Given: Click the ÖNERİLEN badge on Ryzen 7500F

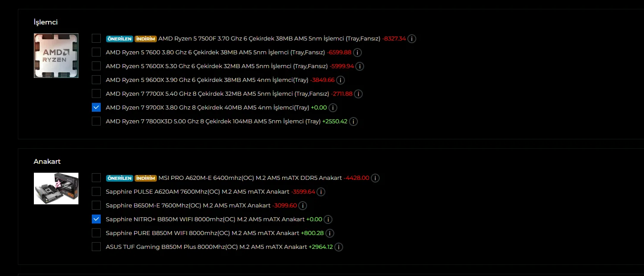Looking at the screenshot, I should [119, 39].
